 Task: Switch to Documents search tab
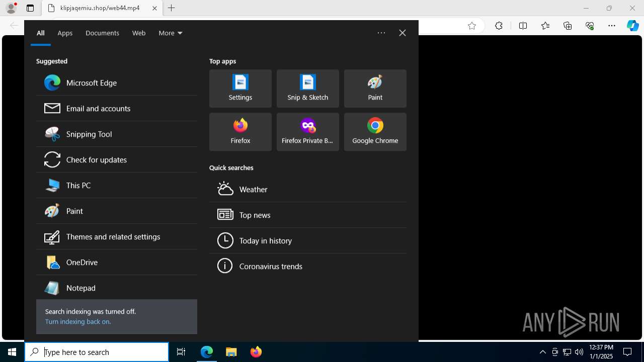[x=102, y=33]
